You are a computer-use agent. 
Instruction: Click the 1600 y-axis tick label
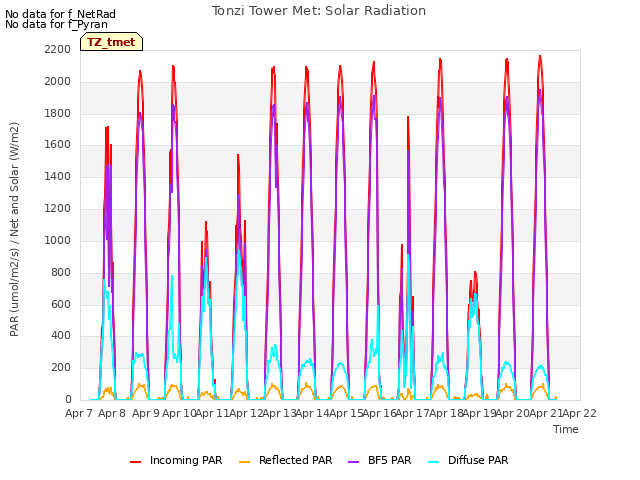[58, 145]
